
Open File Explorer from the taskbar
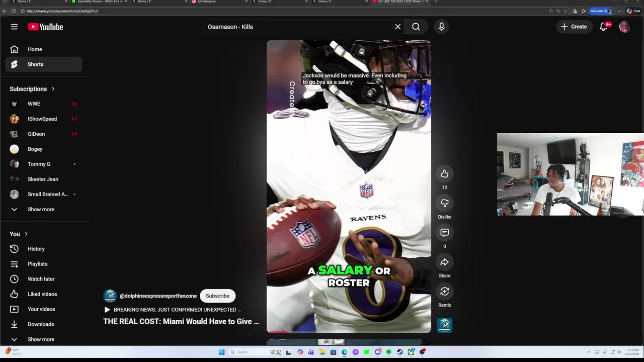[x=322, y=352]
